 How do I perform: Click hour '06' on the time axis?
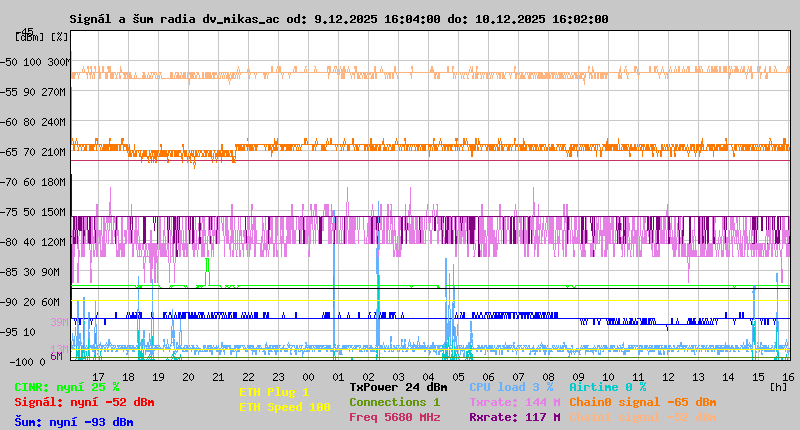(489, 377)
